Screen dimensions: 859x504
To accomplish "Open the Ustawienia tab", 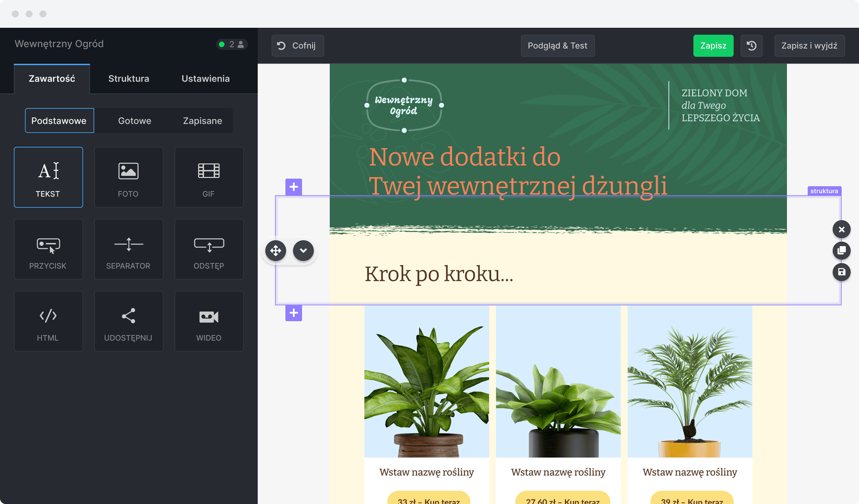I will (205, 78).
